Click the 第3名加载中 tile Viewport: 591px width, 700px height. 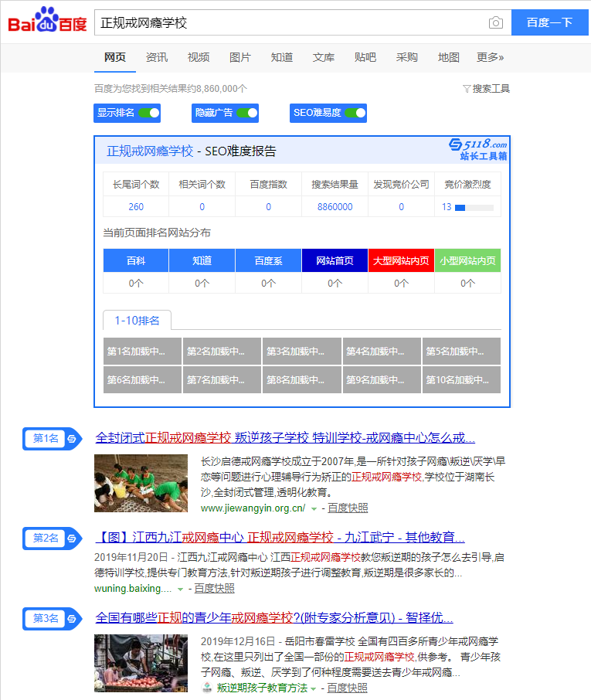pos(302,352)
